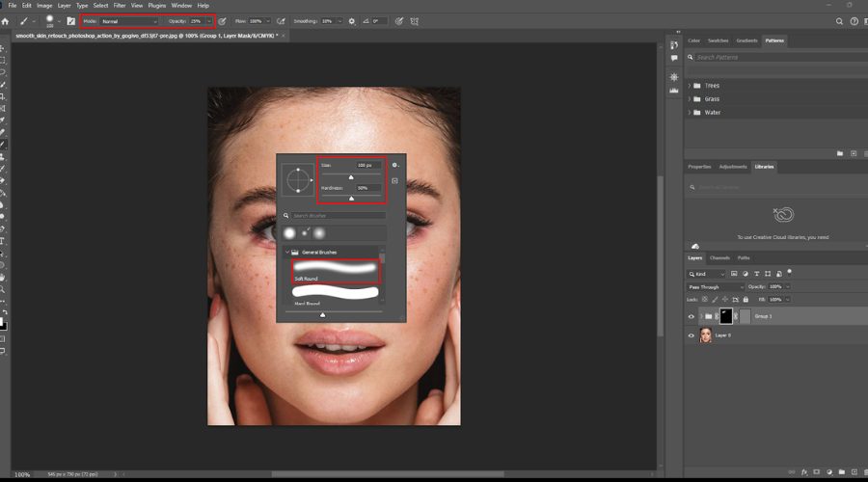Expand the Group 1 layer folder
This screenshot has height=482, width=868.
(701, 316)
